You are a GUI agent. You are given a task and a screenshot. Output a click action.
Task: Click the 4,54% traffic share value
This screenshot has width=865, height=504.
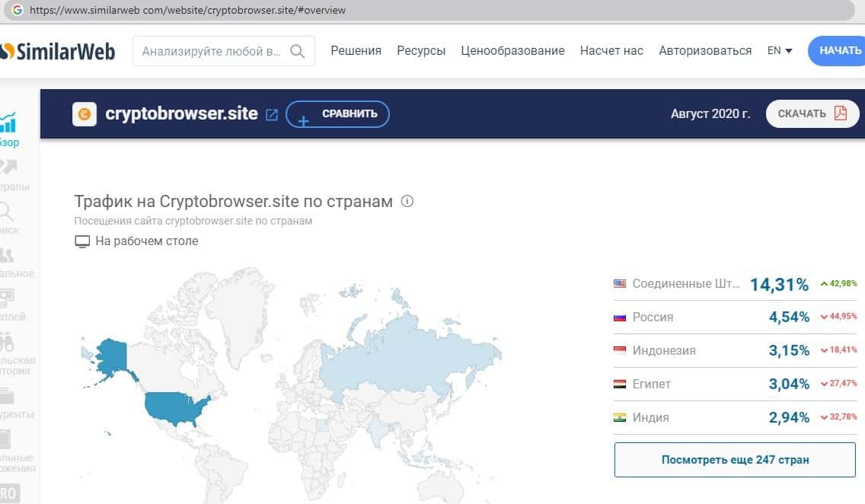pyautogui.click(x=789, y=317)
